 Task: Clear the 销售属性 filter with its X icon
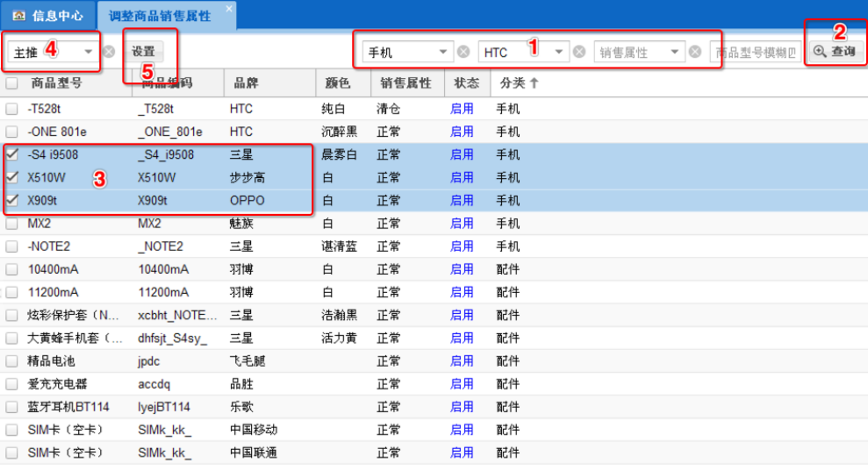coord(695,52)
